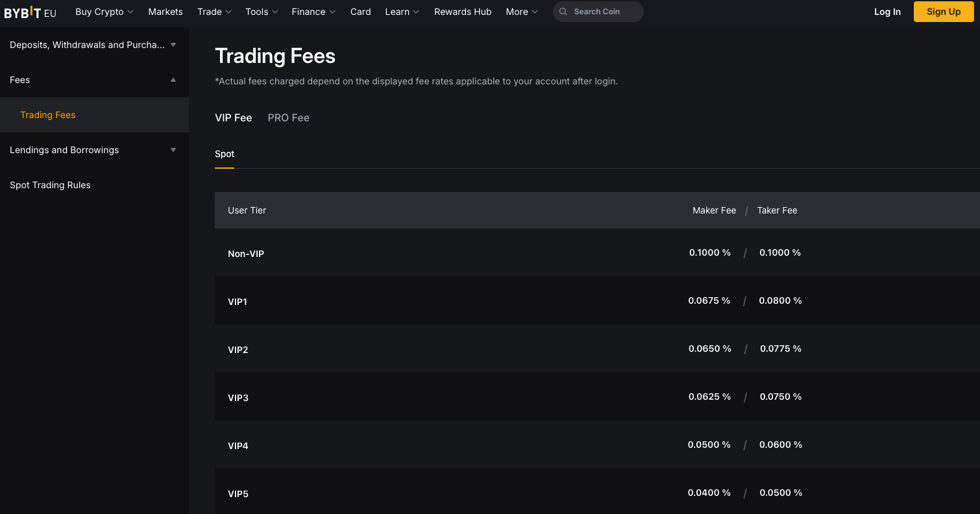
Task: Open the Learn dropdown menu
Action: 402,12
